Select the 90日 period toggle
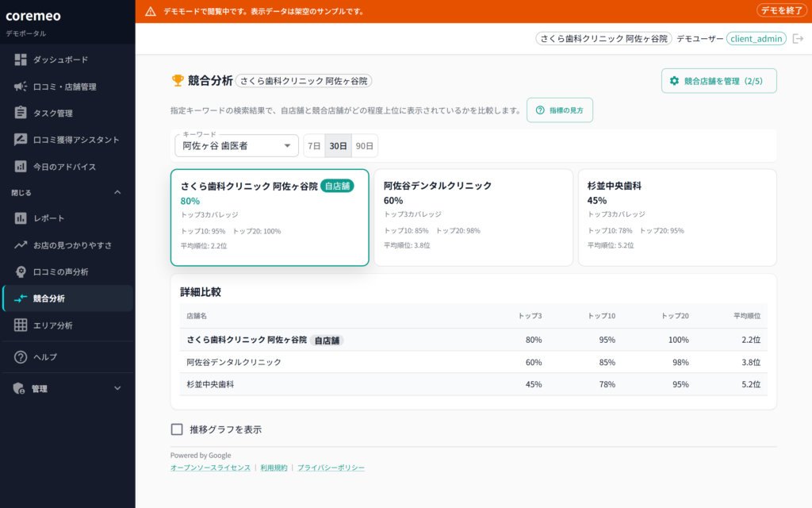Viewport: 812px width, 508px height. pyautogui.click(x=365, y=146)
